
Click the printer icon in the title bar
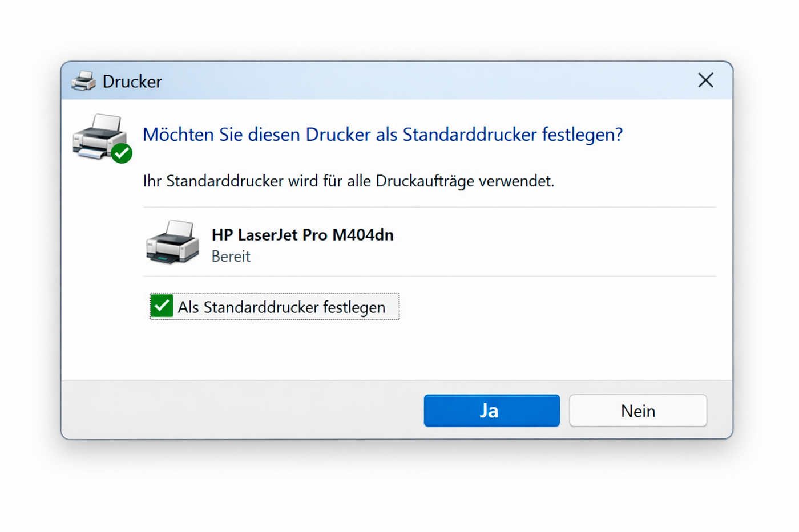coord(83,81)
